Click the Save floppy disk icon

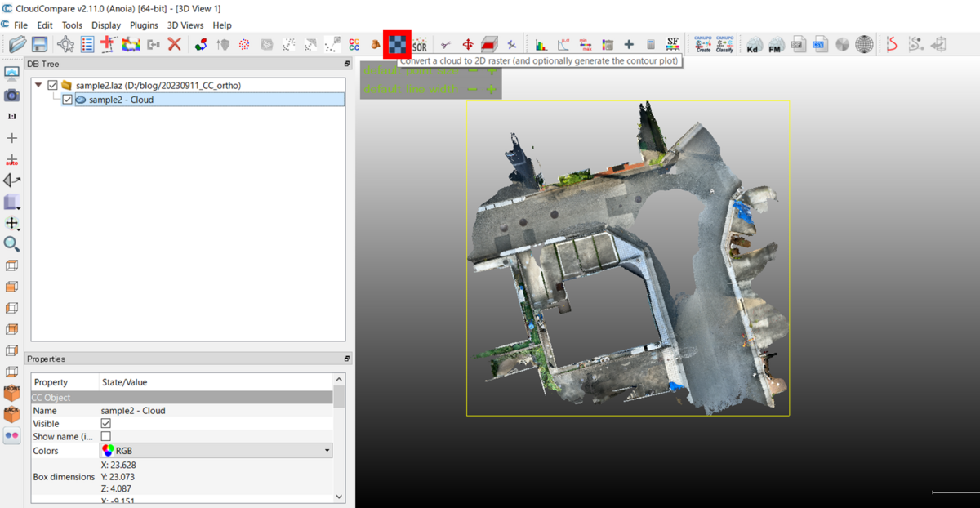[x=38, y=45]
